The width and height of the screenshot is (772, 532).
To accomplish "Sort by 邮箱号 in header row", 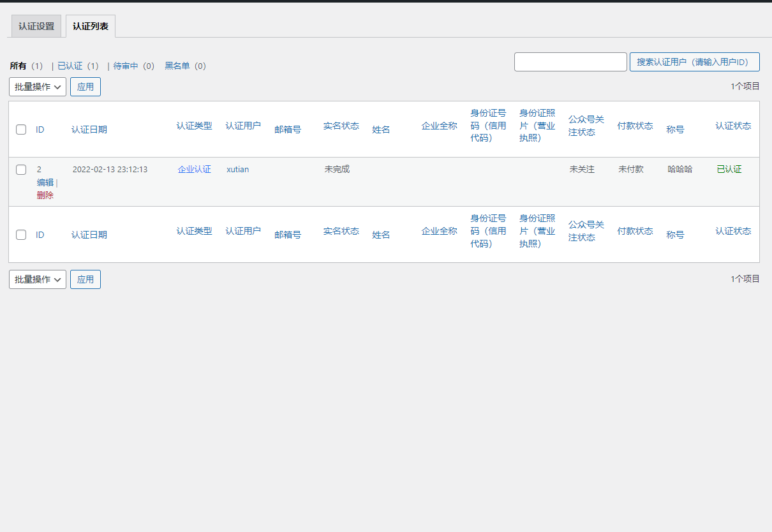I will click(288, 129).
